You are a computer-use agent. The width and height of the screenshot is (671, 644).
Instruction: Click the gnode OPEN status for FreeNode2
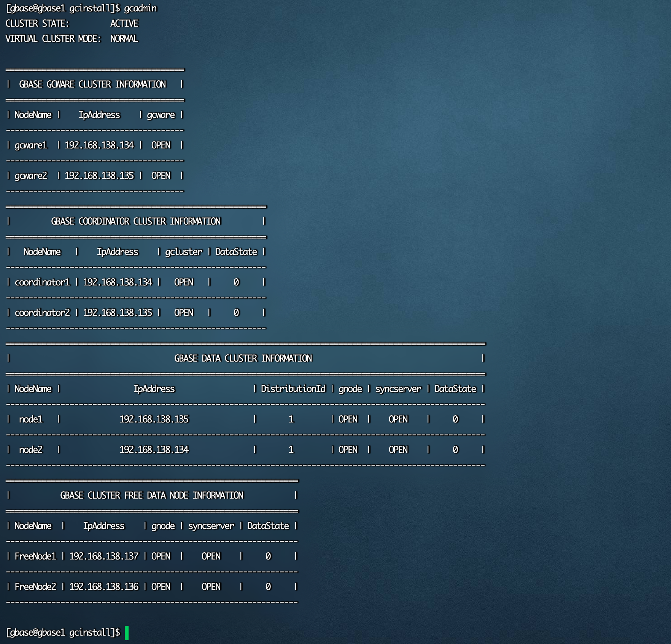[x=161, y=587]
